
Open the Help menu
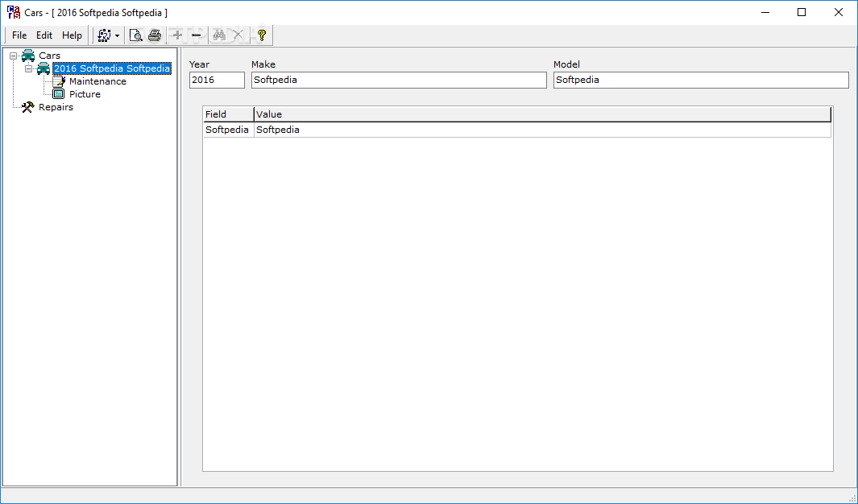72,35
